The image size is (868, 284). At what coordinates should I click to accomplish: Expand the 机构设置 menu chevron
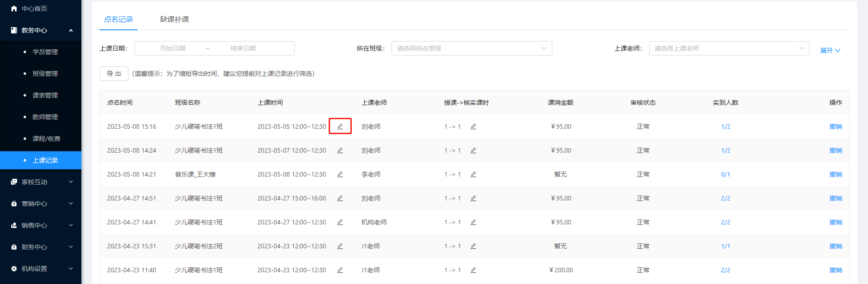[x=71, y=269]
